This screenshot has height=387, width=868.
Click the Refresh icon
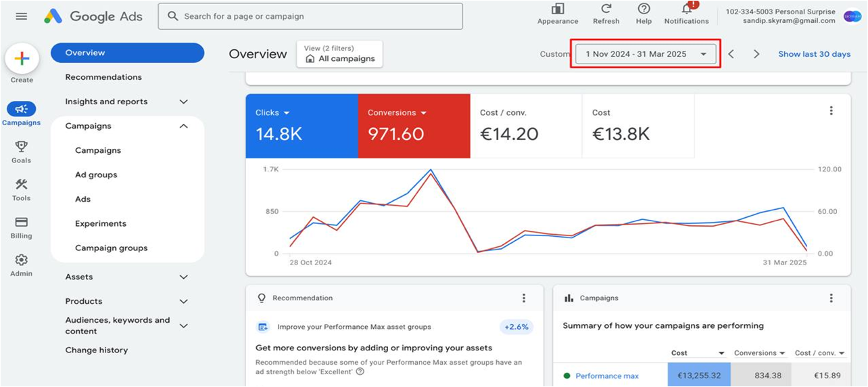pos(606,9)
